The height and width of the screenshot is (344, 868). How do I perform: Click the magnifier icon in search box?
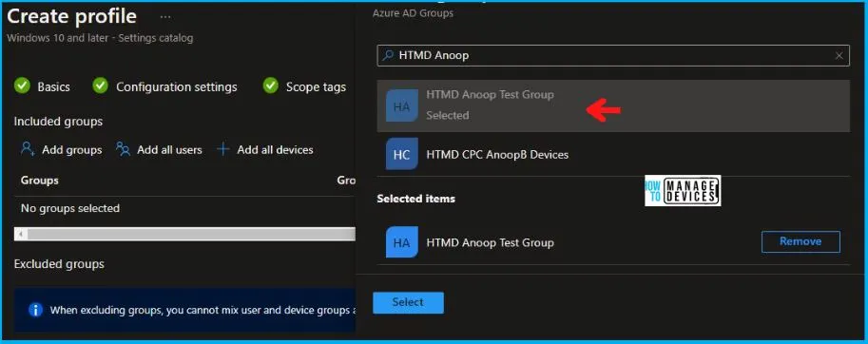389,55
